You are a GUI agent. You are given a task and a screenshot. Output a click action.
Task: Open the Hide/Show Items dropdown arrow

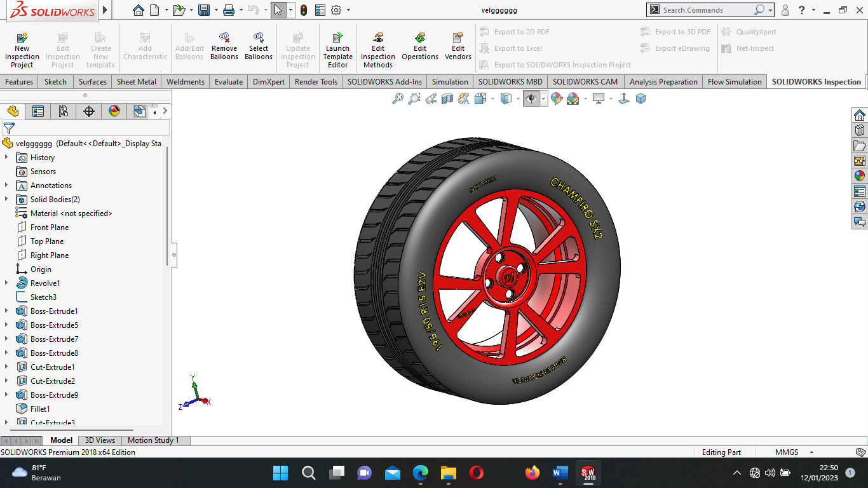click(x=543, y=98)
